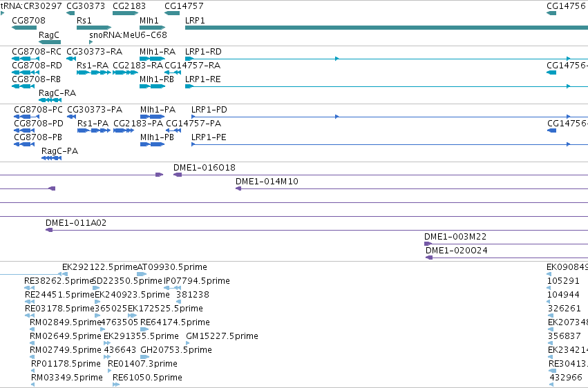
Task: Select protein Rs1-PA
Action: pyautogui.click(x=93, y=124)
